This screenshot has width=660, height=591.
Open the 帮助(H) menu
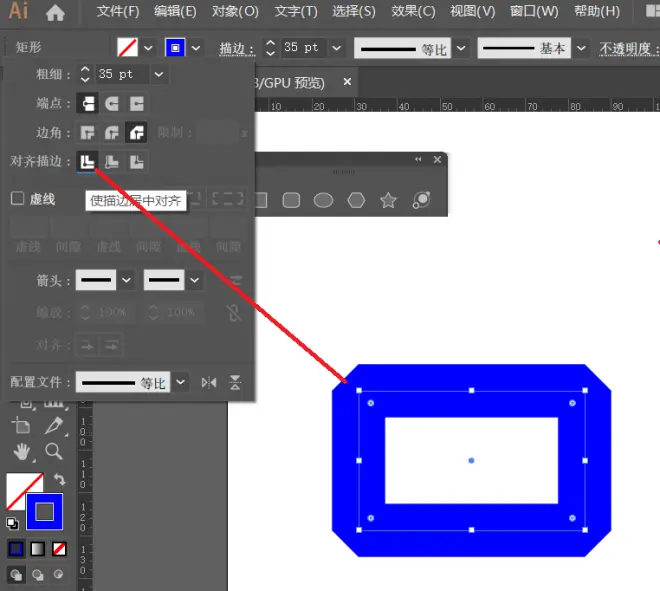click(x=597, y=11)
